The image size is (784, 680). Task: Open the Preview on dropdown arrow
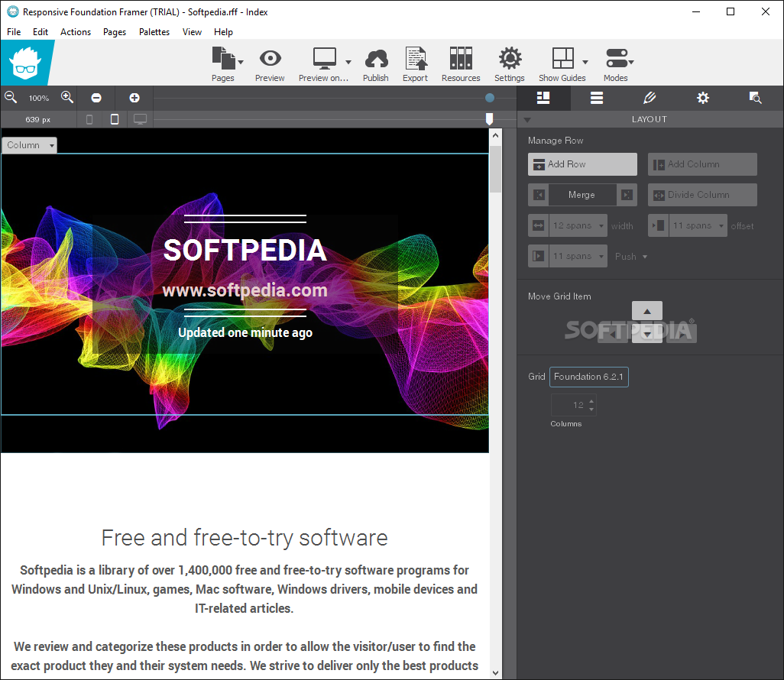(348, 63)
